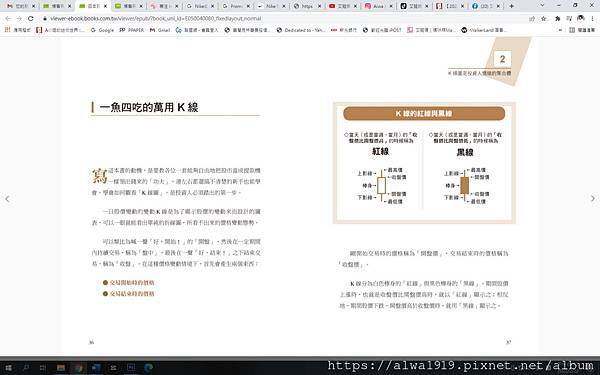The image size is (600, 375).
Task: Open the reading list / side panel icon
Action: (x=569, y=18)
